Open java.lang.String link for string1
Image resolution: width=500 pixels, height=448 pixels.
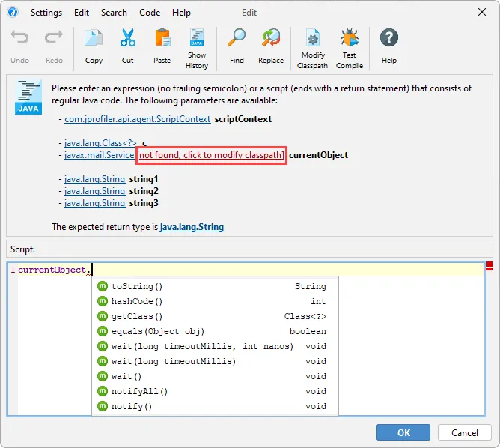94,179
